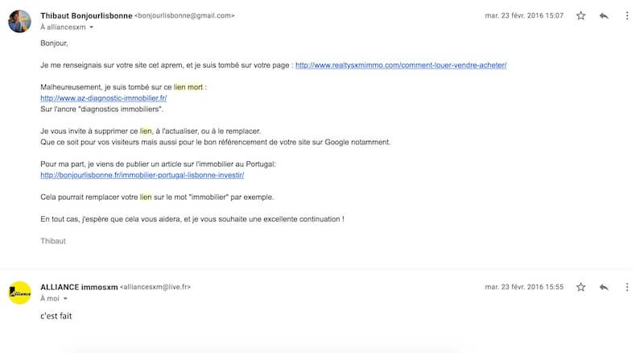Expand recipient details next to "À alliancesxm"

coord(91,27)
